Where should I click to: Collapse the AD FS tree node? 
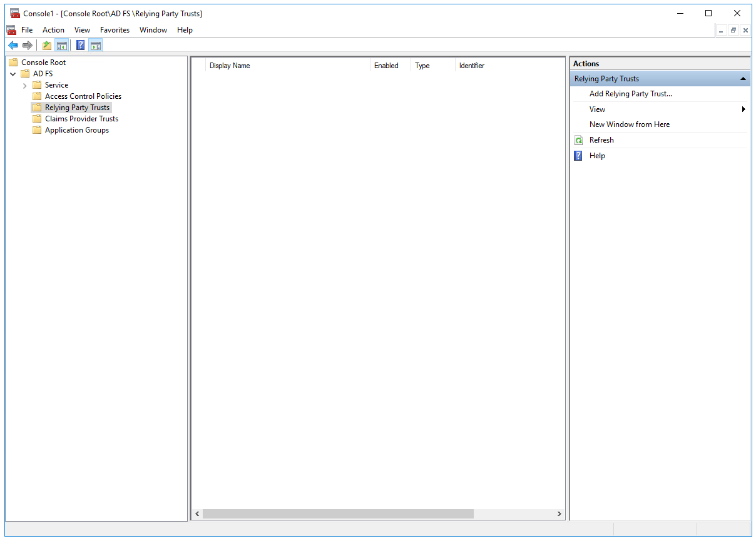(13, 73)
